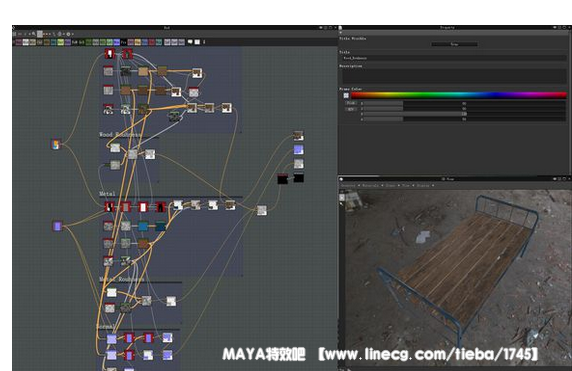Click the add comment speech-bubble icon
The height and width of the screenshot is (371, 572).
pos(190,42)
